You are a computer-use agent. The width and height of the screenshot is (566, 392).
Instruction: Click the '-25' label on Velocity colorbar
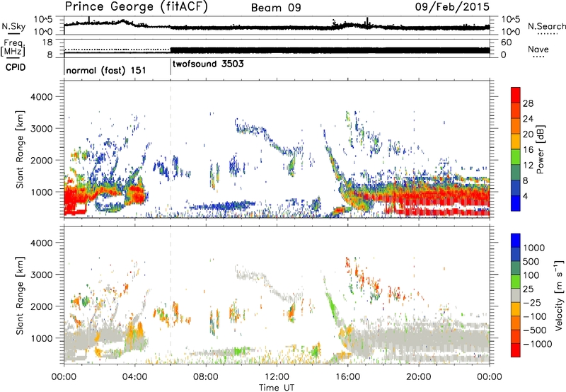coord(533,302)
